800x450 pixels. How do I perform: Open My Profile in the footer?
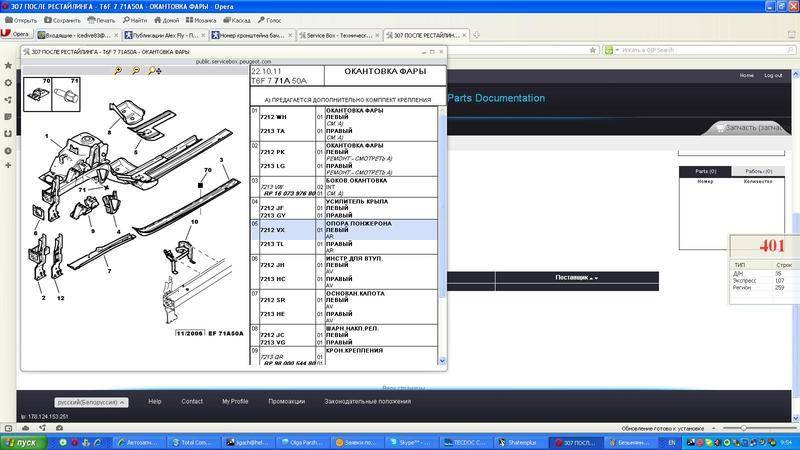(235, 401)
